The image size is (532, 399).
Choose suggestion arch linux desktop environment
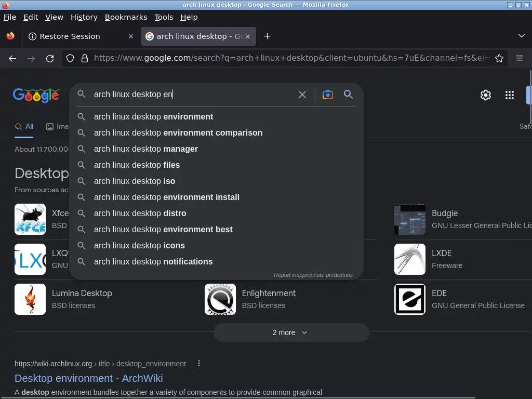216,117
